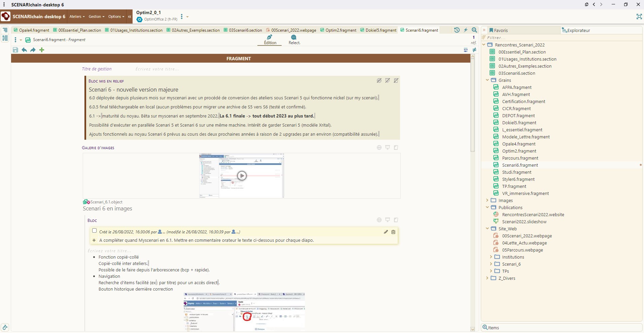The image size is (644, 333).
Task: Collapse the Grains folder
Action: (487, 80)
